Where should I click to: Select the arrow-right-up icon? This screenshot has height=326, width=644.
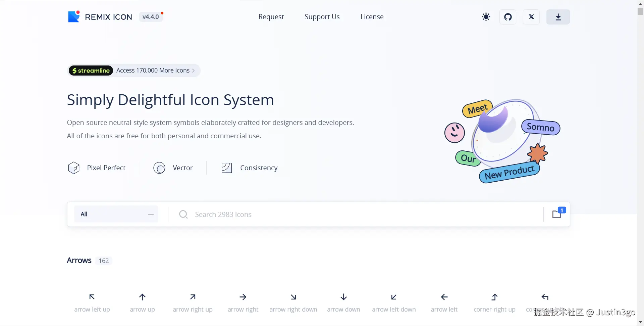click(x=193, y=297)
